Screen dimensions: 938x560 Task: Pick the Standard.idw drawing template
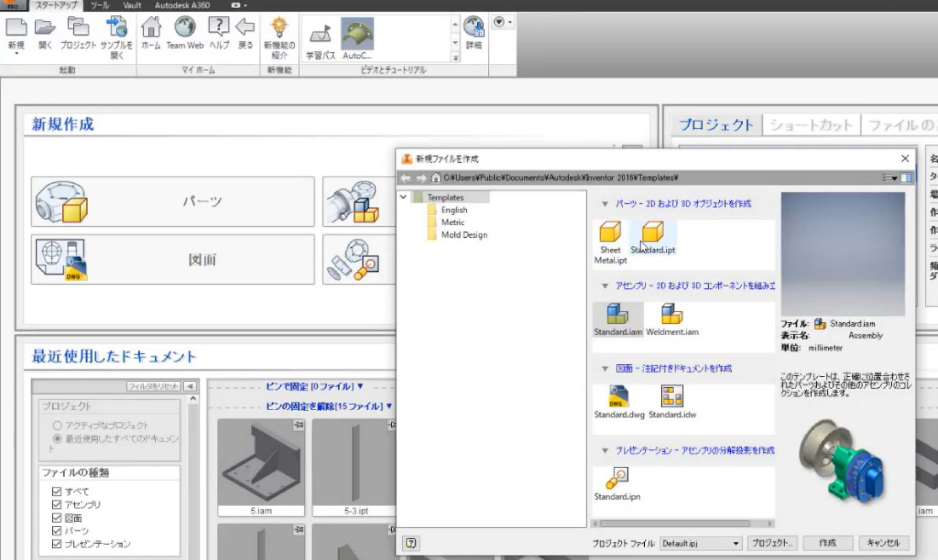tap(672, 397)
